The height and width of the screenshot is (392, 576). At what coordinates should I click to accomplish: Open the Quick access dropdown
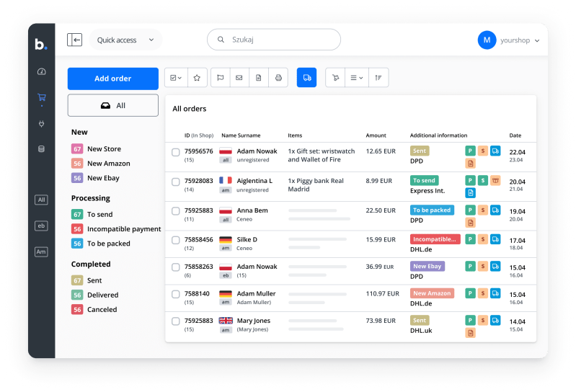[125, 40]
